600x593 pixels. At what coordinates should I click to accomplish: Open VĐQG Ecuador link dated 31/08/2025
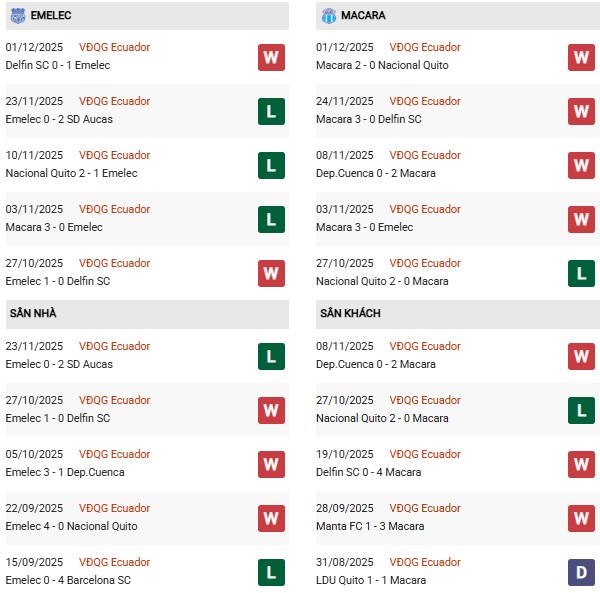tap(425, 562)
